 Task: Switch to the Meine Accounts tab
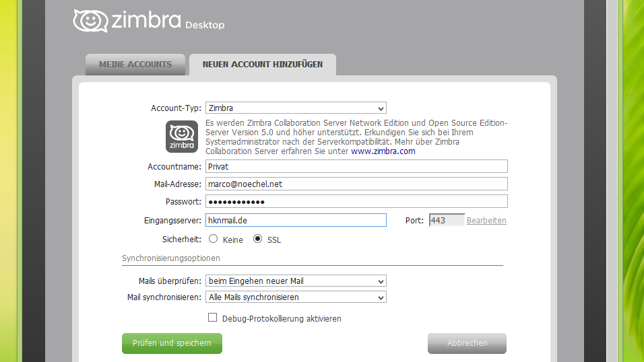[x=135, y=65]
